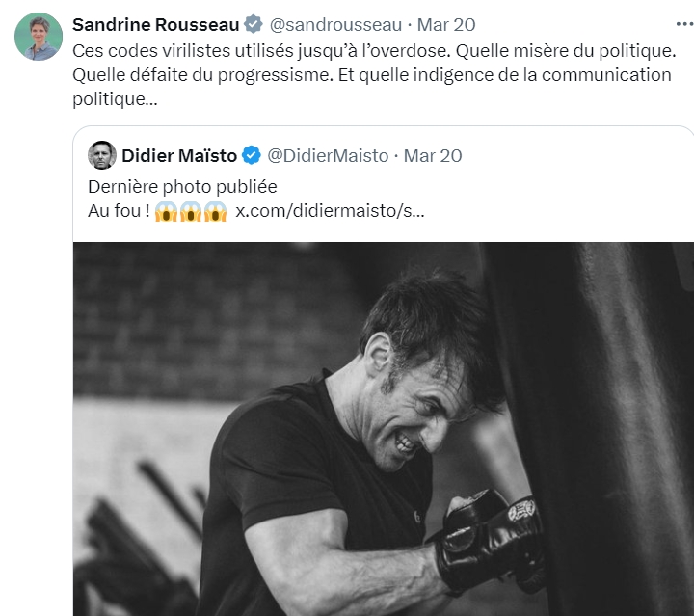Screen dimensions: 694x616
Task: Click the gray verified badge beside Sandrine Rousseau
Action: coord(253,24)
